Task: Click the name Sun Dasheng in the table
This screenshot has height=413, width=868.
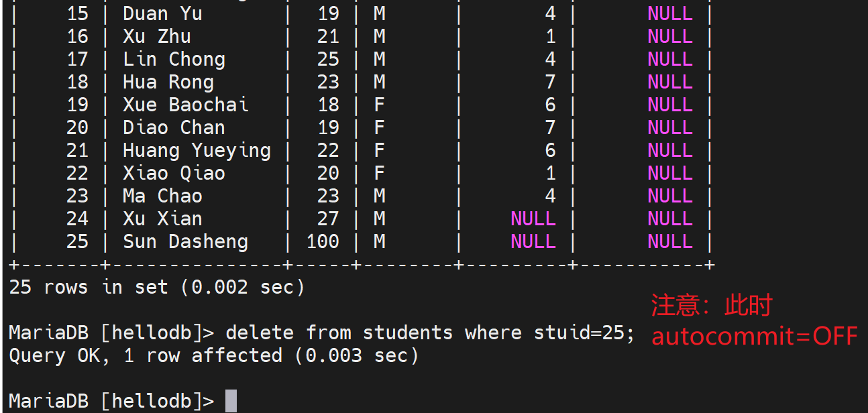Action: point(185,241)
